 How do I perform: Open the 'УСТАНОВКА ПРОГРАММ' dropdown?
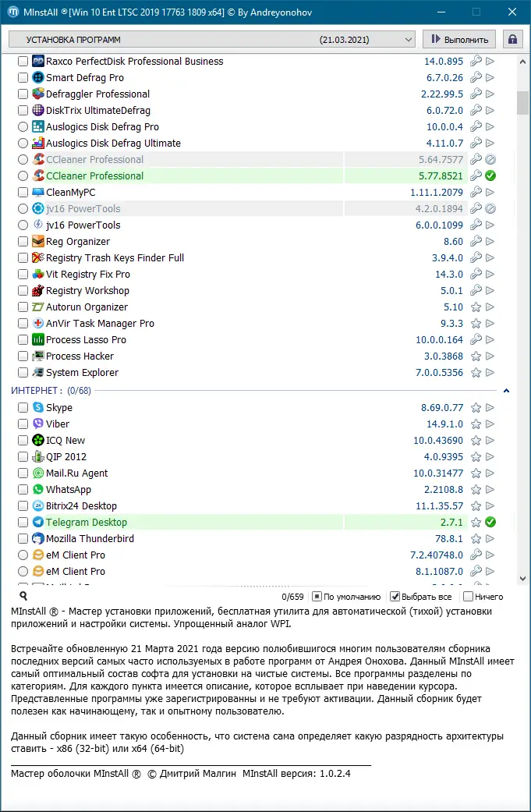pos(212,39)
